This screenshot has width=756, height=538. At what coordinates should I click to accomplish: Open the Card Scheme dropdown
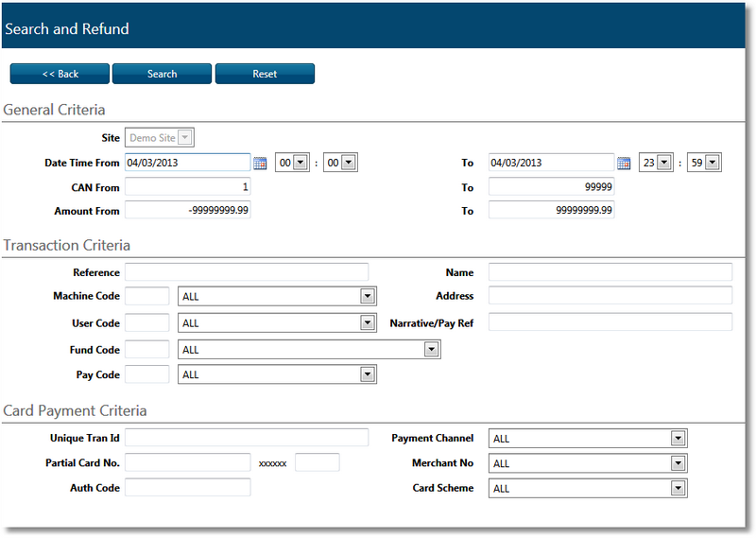(588, 488)
